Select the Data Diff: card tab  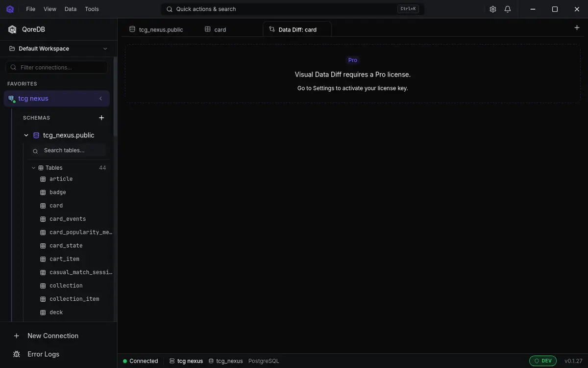point(297,29)
